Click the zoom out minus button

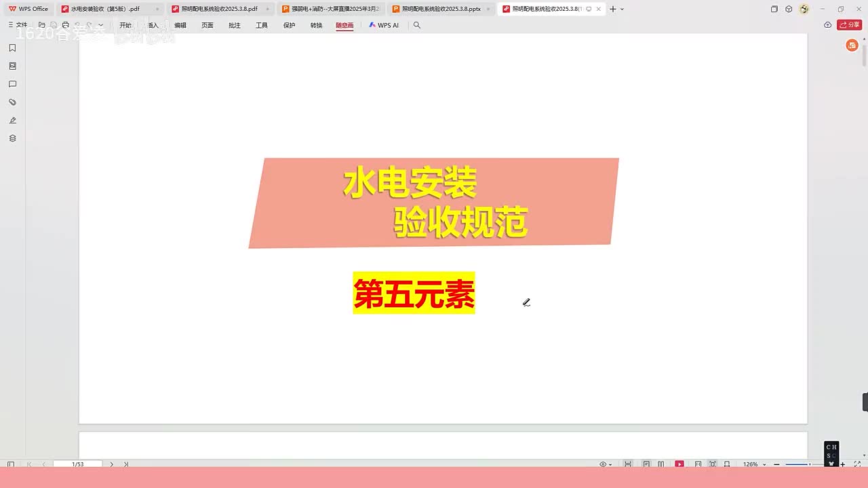777,464
